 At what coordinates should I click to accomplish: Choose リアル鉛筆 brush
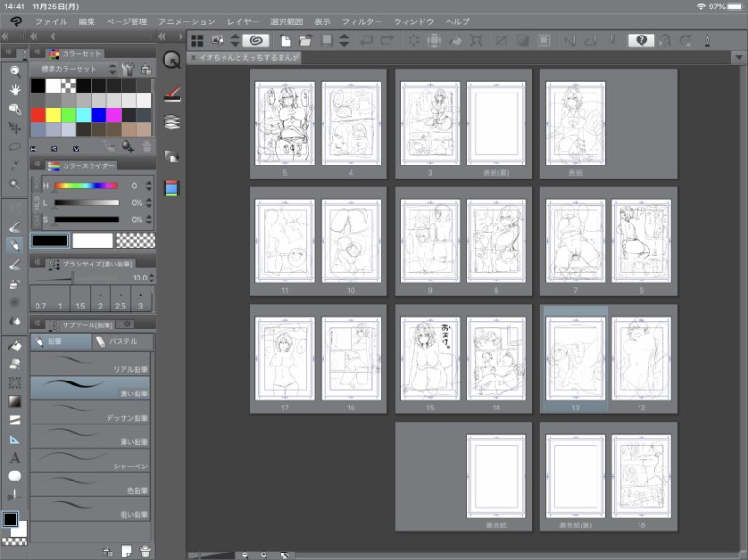click(x=90, y=364)
